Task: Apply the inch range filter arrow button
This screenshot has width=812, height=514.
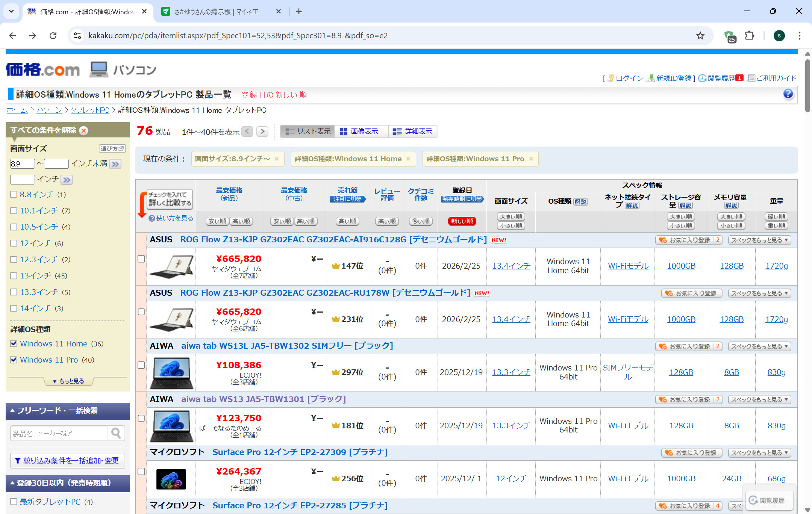Action: [x=115, y=164]
